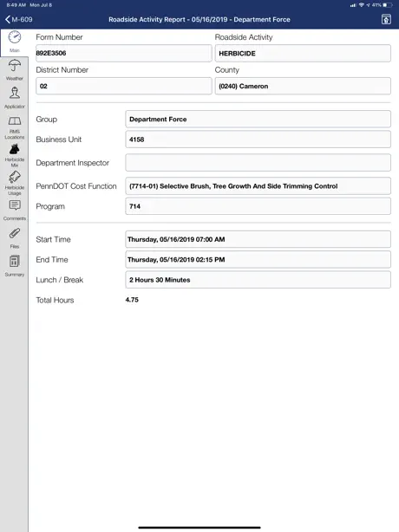Open the PennDOT Cost Function field

tap(258, 186)
